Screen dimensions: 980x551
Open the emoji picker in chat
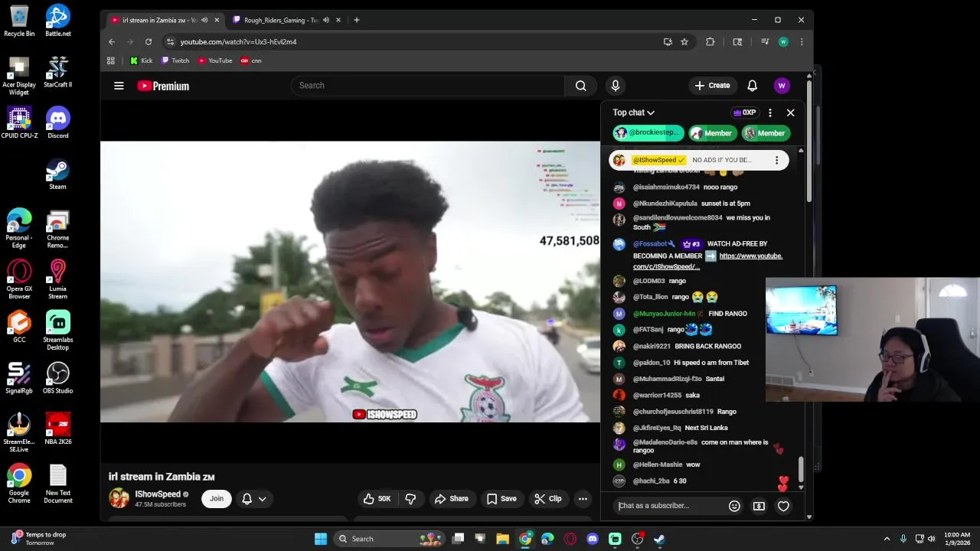point(734,506)
